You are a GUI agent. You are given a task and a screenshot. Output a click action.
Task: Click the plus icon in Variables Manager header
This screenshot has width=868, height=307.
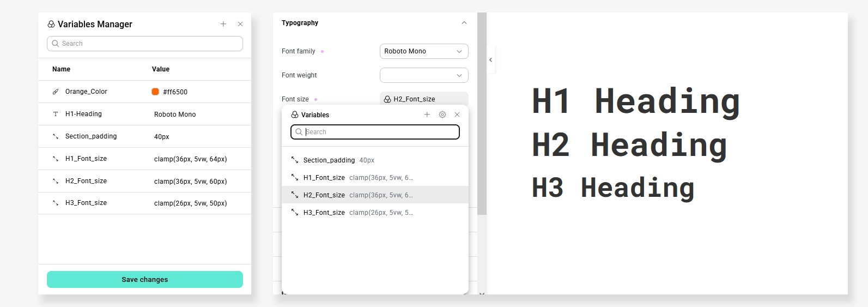223,24
